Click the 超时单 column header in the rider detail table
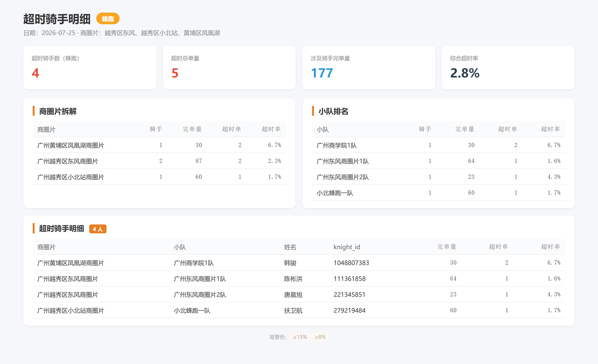Viewport: 598px width, 364px height. (x=498, y=247)
